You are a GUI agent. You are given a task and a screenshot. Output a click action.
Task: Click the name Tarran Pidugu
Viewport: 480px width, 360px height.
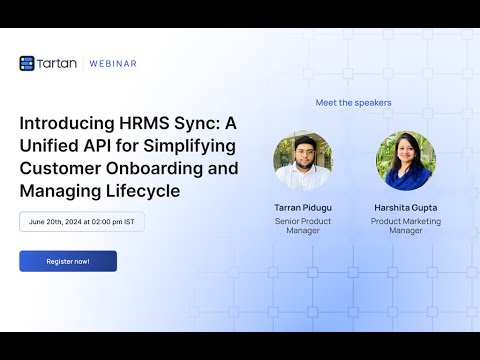tap(303, 208)
